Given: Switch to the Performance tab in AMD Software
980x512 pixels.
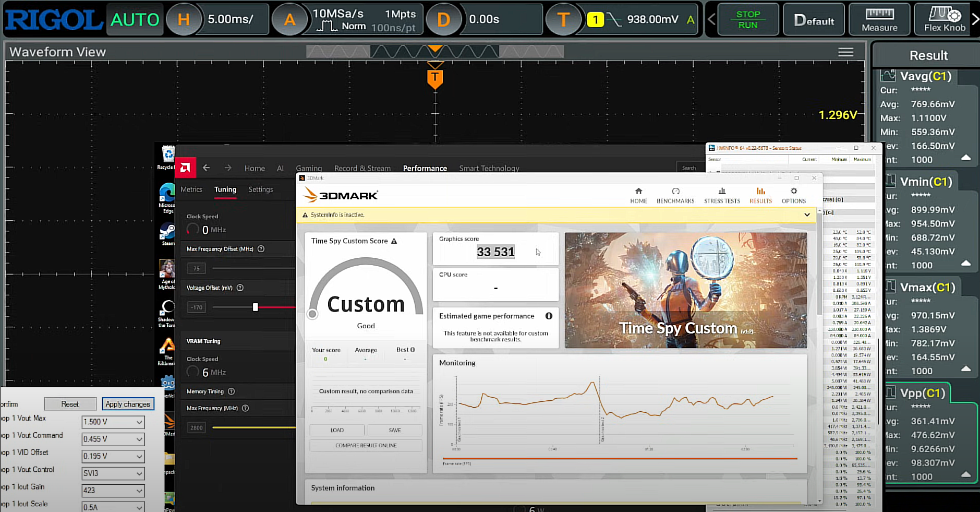Looking at the screenshot, I should pos(425,168).
